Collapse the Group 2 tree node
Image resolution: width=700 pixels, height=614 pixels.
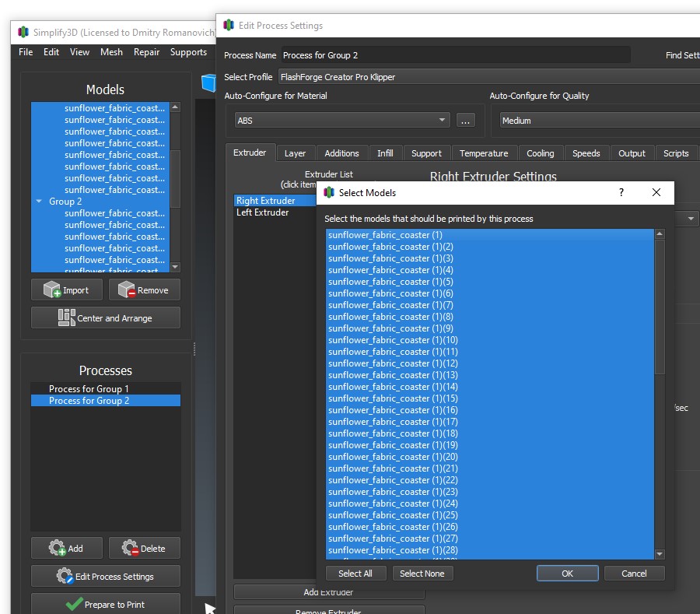[x=40, y=202]
